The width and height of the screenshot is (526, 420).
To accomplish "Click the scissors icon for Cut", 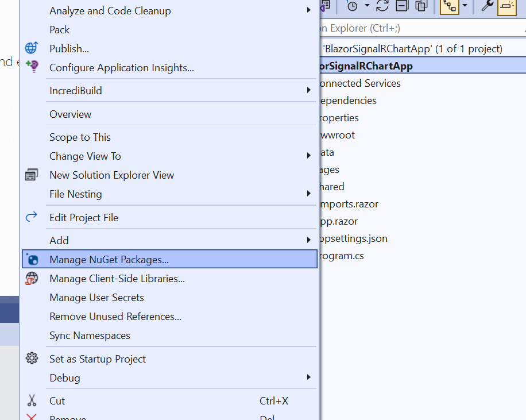I will [x=32, y=400].
